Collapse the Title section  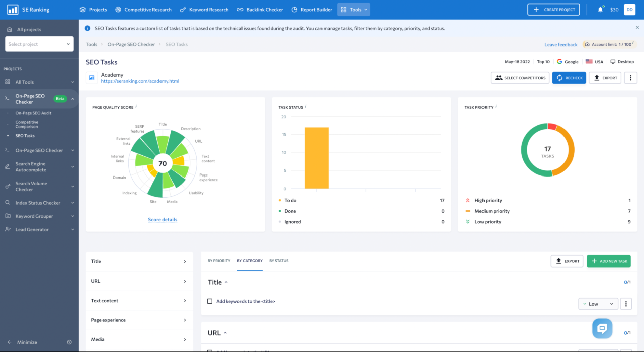tap(226, 283)
